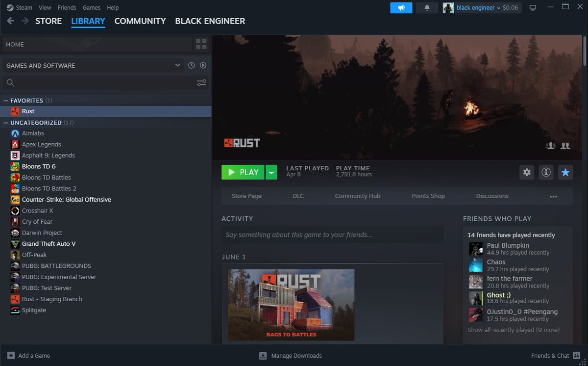Select Off-Peak in library list
The height and width of the screenshot is (366, 588).
point(34,255)
